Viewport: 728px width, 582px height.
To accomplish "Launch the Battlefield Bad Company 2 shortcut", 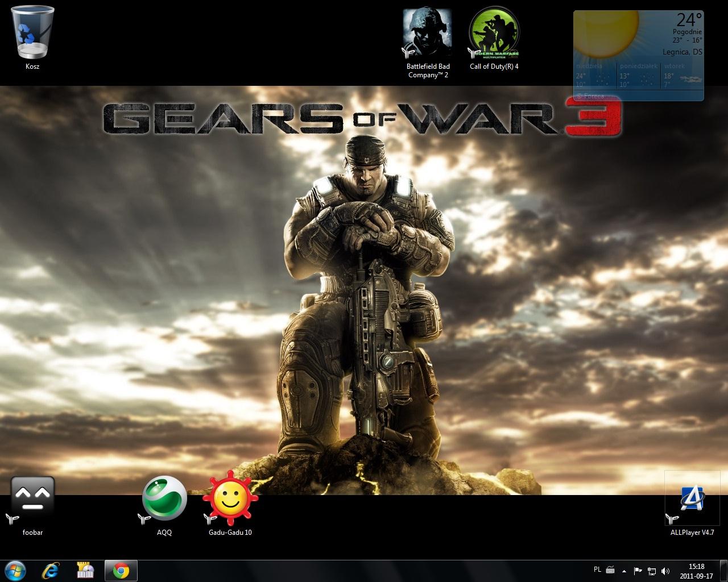I will pos(428,43).
